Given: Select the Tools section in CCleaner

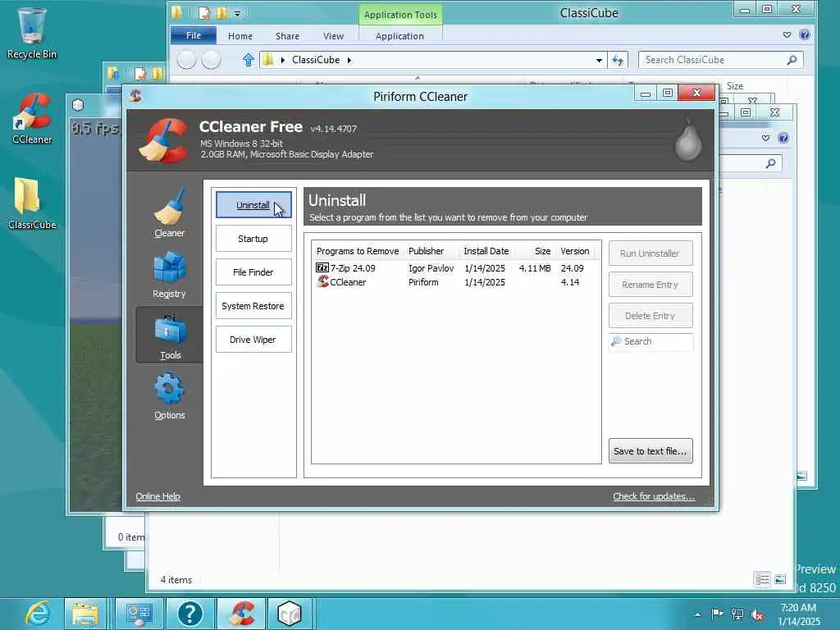Looking at the screenshot, I should (169, 335).
